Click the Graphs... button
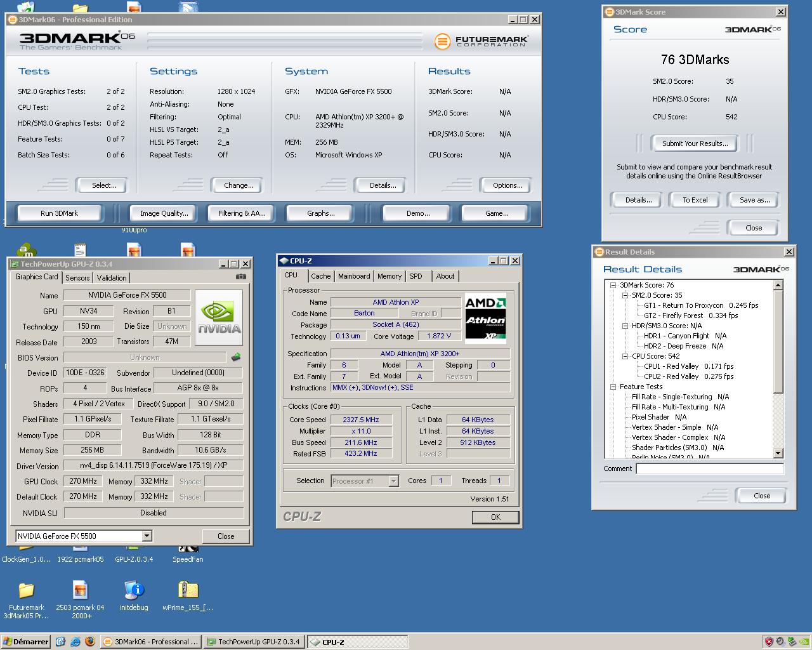The width and height of the screenshot is (812, 650). click(x=320, y=213)
